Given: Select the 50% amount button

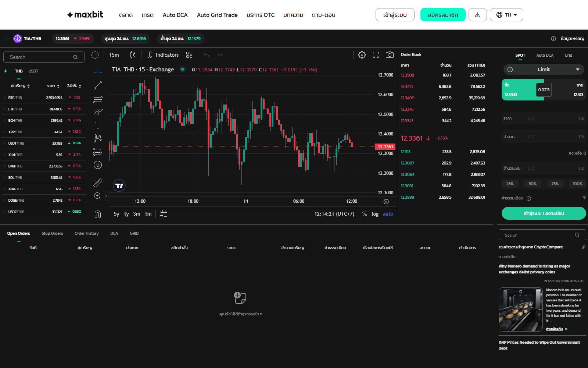Looking at the screenshot, I should coord(533,184).
